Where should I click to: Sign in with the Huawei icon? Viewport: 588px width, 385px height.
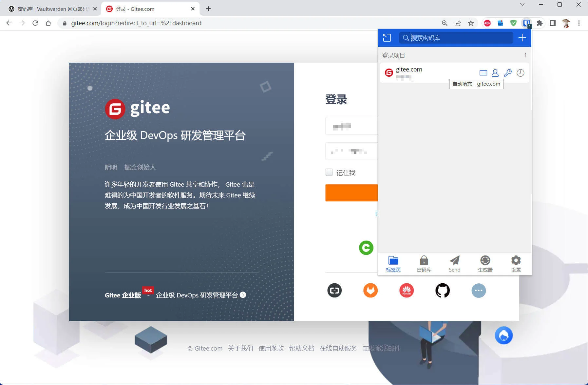click(x=407, y=291)
